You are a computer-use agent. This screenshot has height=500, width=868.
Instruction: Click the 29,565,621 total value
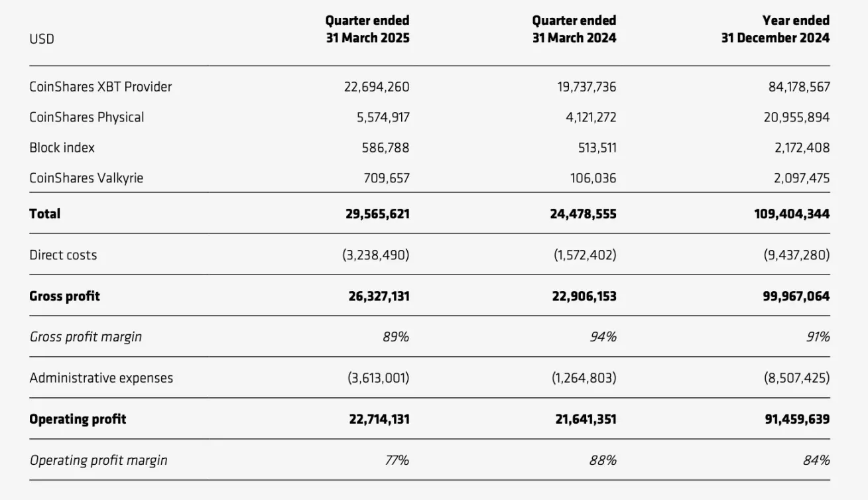pyautogui.click(x=377, y=214)
